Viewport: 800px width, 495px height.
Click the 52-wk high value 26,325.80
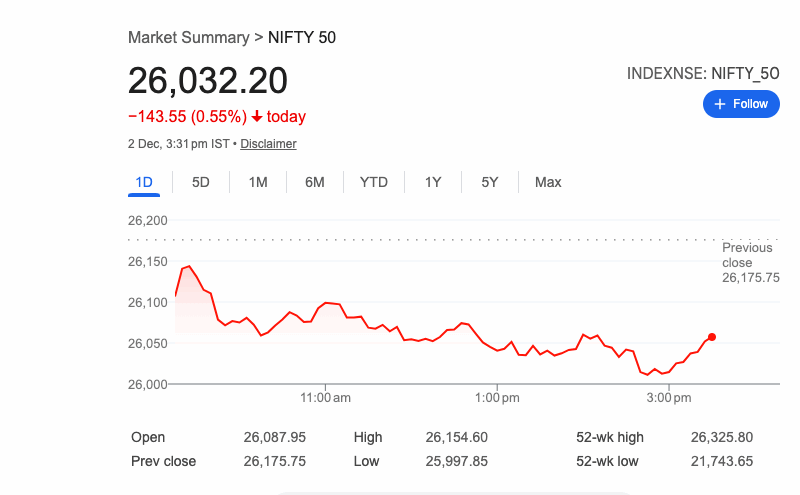[721, 437]
